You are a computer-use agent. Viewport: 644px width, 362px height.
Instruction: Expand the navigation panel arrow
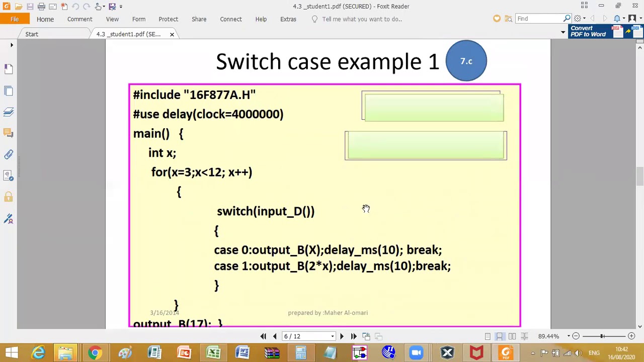[12, 45]
